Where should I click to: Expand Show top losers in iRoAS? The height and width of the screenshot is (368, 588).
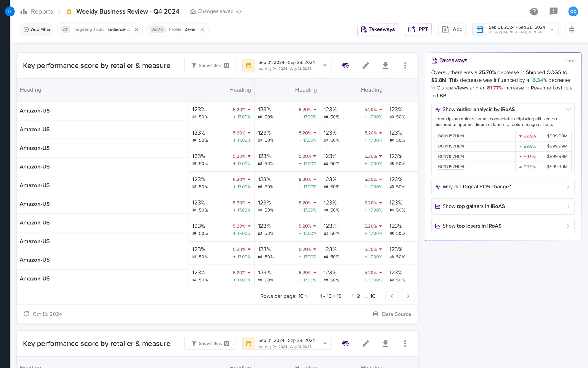503,226
